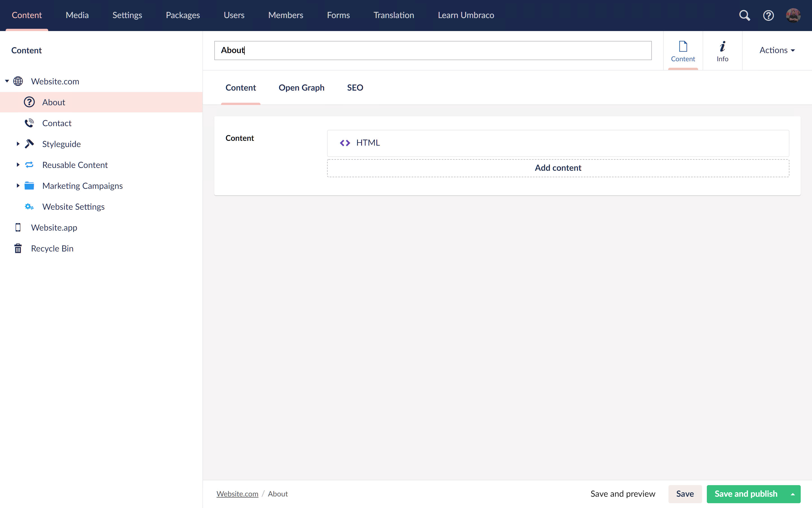812x508 pixels.
Task: Go to the Forms section
Action: coord(338,16)
